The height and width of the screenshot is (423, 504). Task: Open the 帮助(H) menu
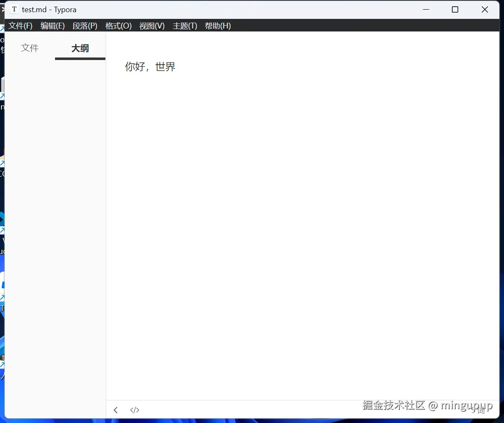(x=218, y=26)
